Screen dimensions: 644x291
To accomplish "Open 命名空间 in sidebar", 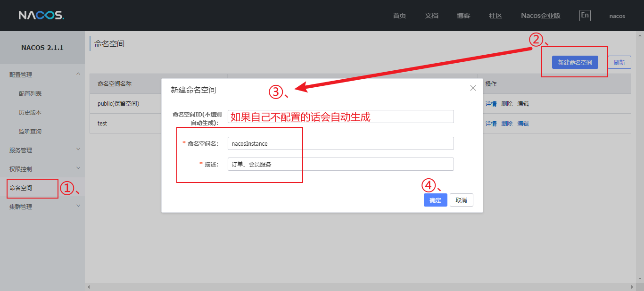I will coord(21,188).
